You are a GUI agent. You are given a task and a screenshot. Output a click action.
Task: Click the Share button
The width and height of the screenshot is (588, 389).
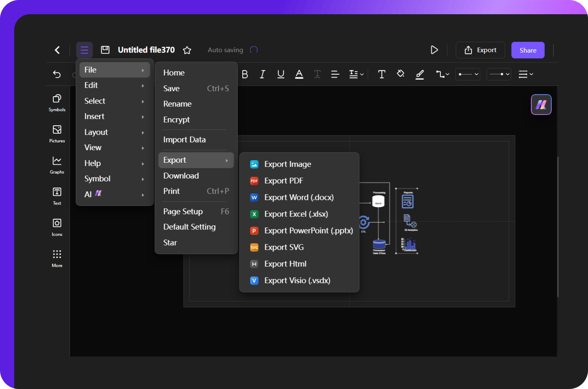coord(528,50)
